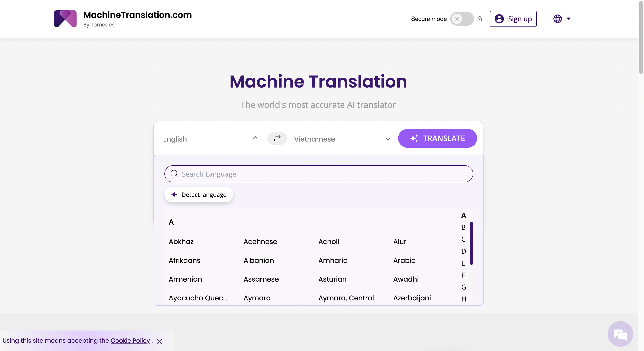Image resolution: width=644 pixels, height=351 pixels.
Task: Click the star icon in Detect language
Action: (174, 195)
